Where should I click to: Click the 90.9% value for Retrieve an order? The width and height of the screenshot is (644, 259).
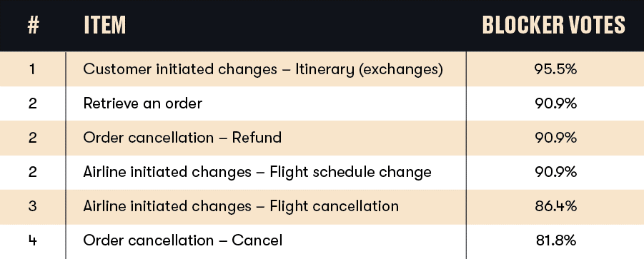pyautogui.click(x=555, y=103)
